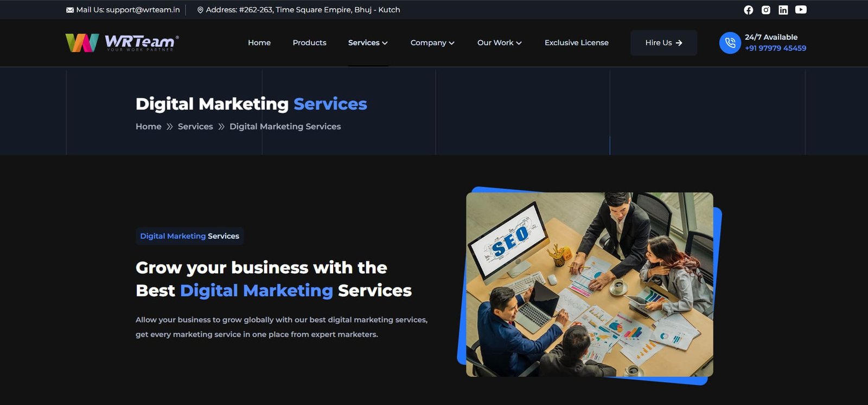Click the support@wrteam.in email link

tap(143, 10)
